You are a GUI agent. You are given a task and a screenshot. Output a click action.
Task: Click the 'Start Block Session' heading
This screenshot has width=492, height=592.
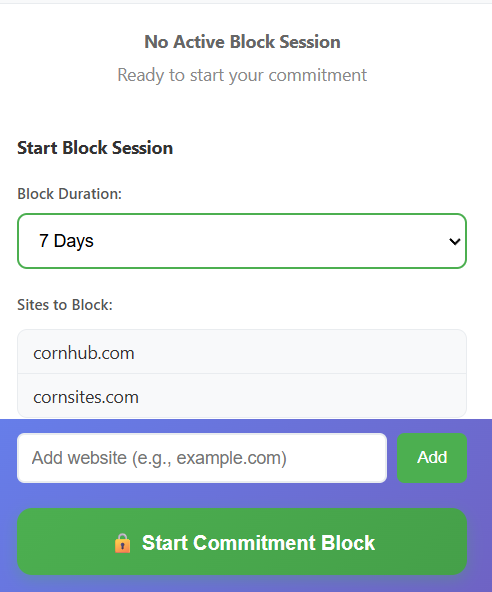(95, 148)
